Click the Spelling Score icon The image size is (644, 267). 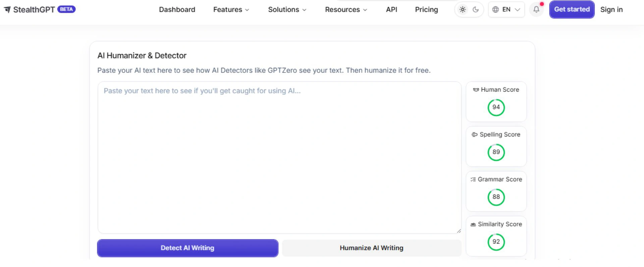click(475, 135)
